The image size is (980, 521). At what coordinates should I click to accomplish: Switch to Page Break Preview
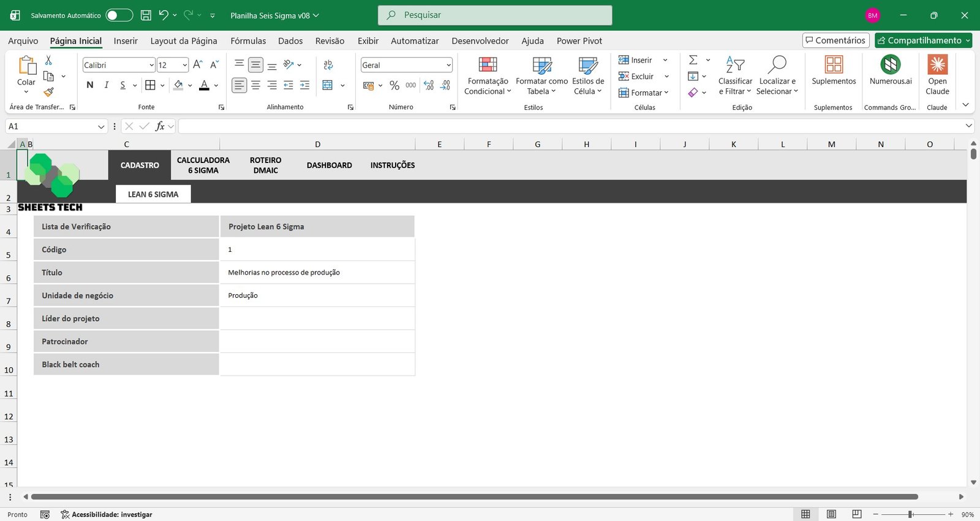[x=857, y=514]
